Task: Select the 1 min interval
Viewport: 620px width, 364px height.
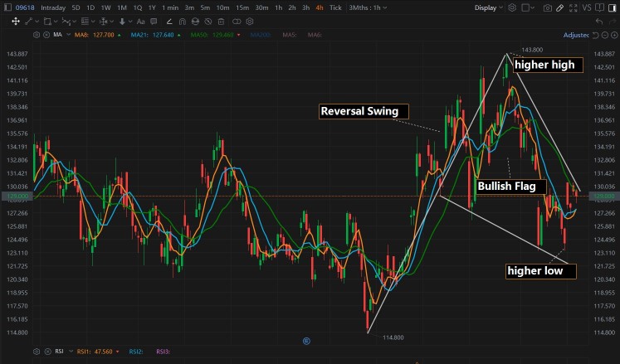Action: 170,7
